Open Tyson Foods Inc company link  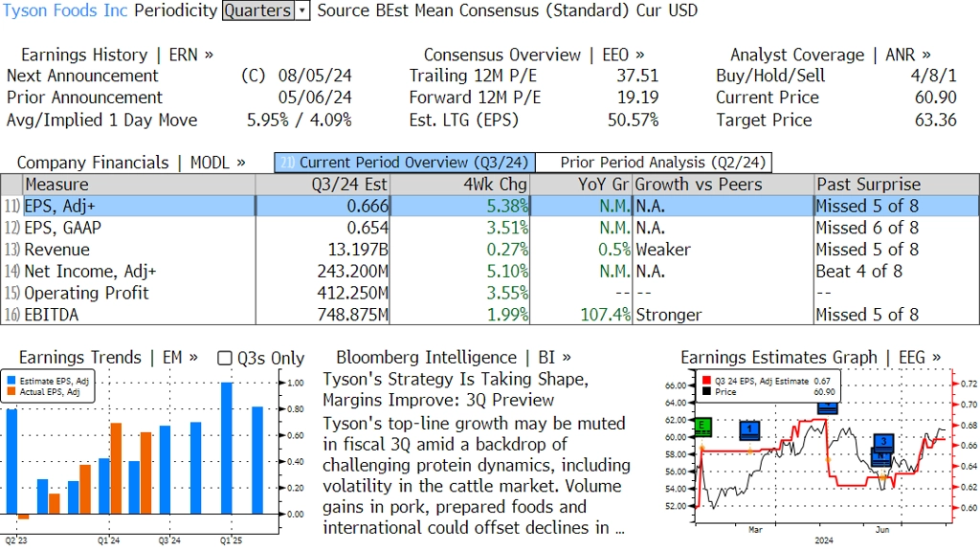point(65,11)
